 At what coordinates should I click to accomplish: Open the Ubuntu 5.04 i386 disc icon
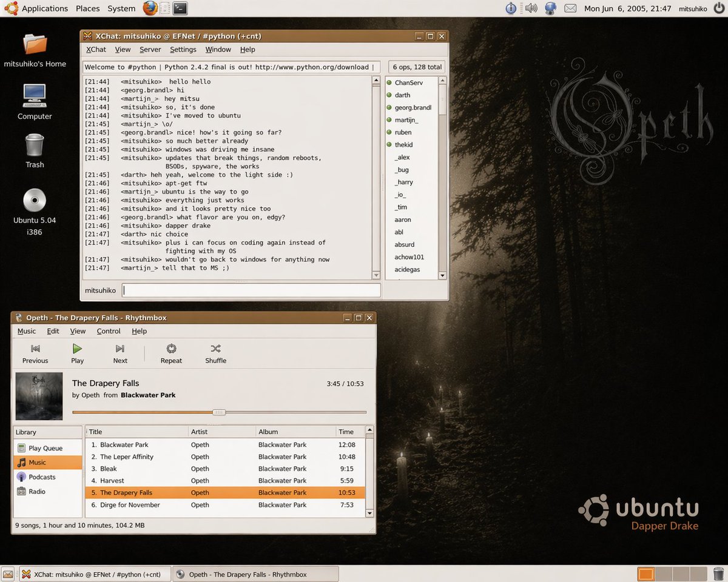click(x=35, y=212)
